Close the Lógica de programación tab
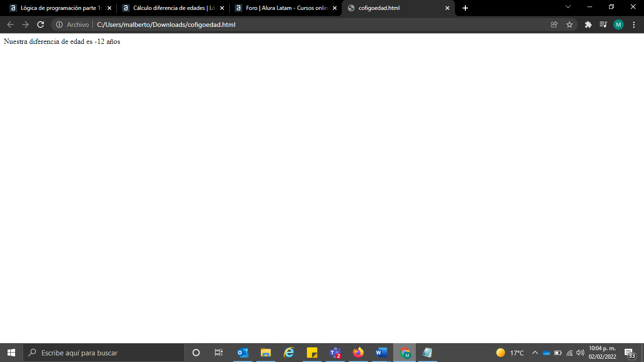Image resolution: width=644 pixels, height=362 pixels. click(109, 8)
